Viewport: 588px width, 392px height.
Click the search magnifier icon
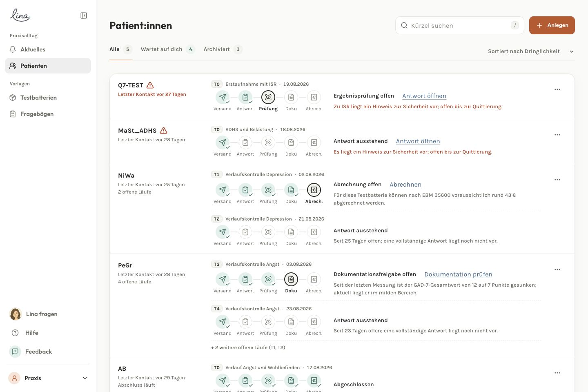(404, 25)
